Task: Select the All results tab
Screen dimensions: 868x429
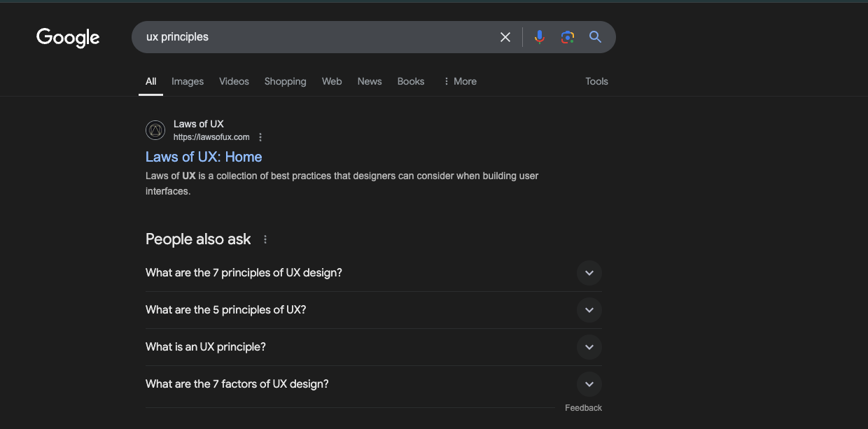Action: coord(150,81)
